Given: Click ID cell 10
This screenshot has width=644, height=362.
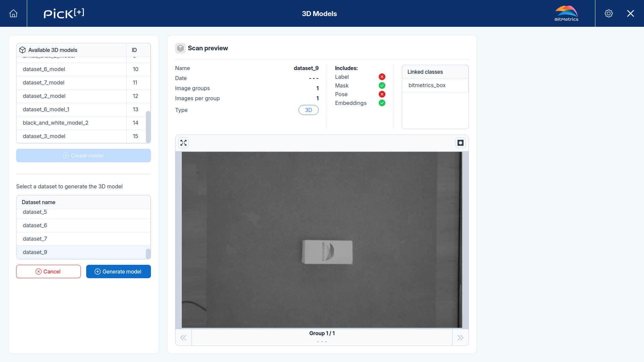Looking at the screenshot, I should pos(136,69).
